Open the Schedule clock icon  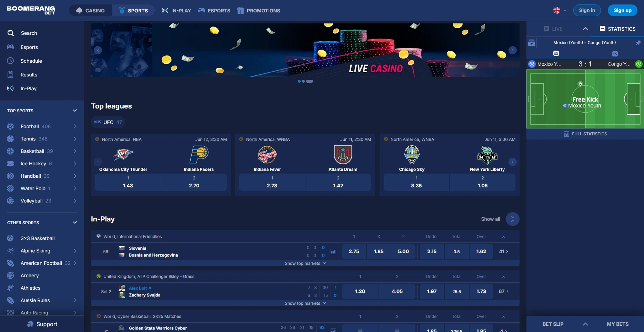(11, 61)
